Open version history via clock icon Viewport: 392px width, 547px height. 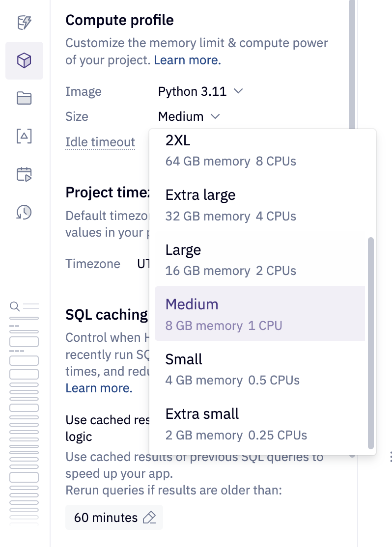(x=24, y=213)
